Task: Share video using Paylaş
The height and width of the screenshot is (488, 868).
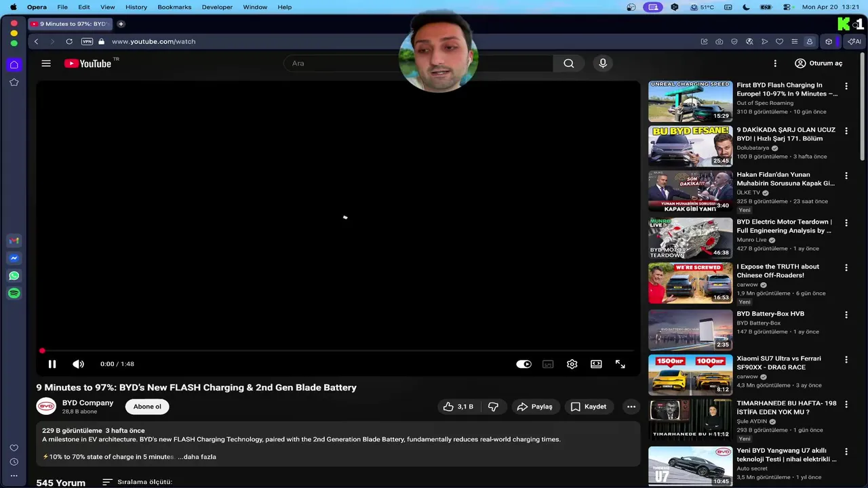Action: pyautogui.click(x=535, y=407)
